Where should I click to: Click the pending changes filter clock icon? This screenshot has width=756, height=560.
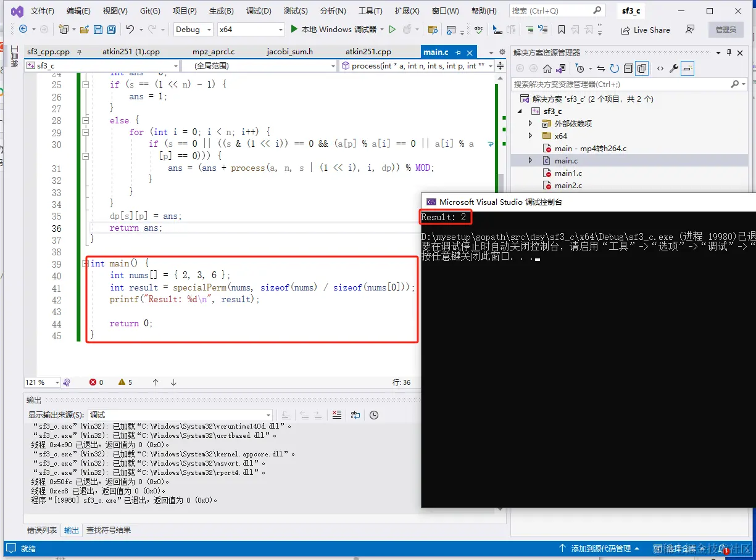579,68
